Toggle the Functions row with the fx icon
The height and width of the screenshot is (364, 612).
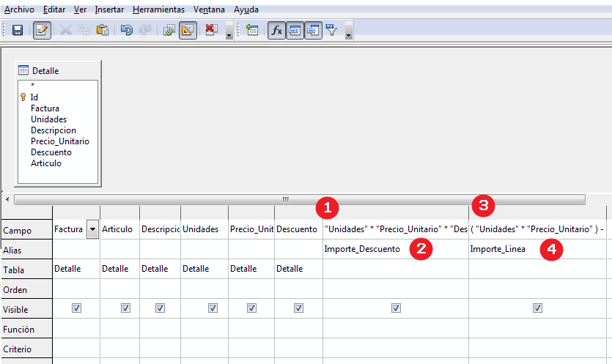tap(276, 30)
